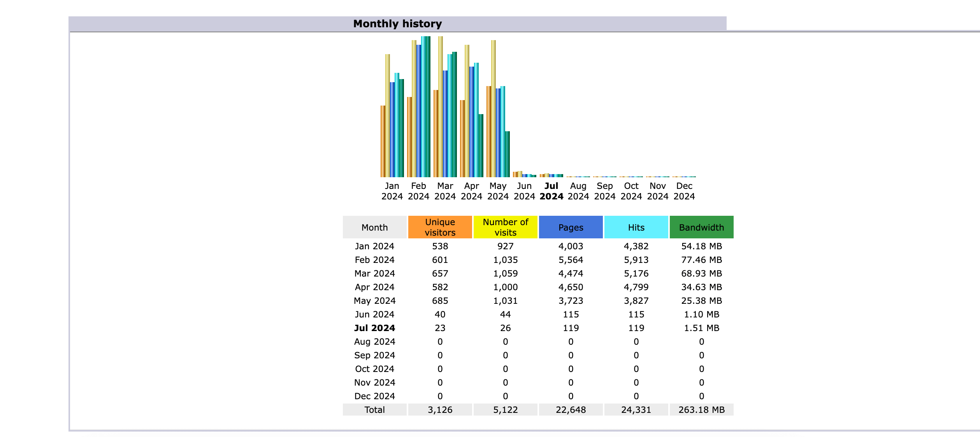Click the Bandwidth column header
The image size is (980, 437).
point(702,227)
